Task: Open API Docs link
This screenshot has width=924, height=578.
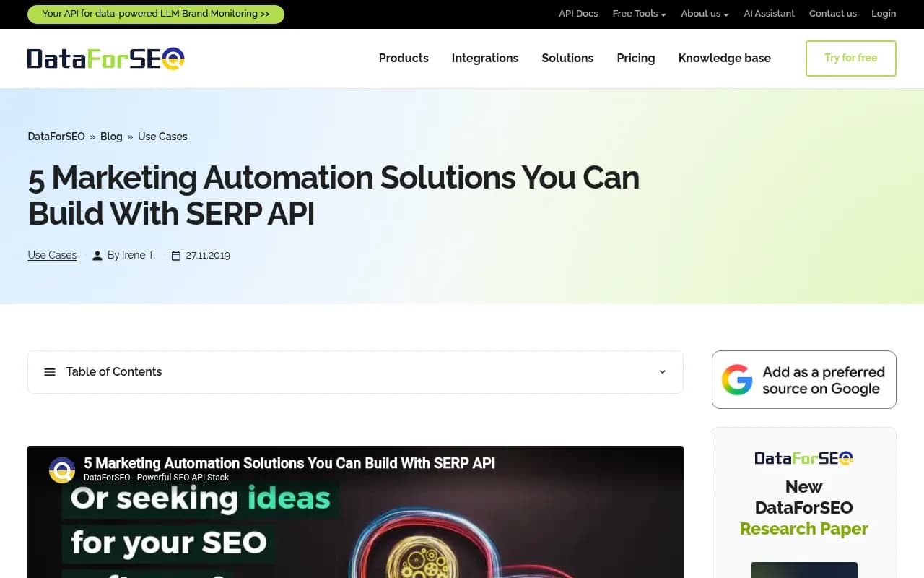Action: point(578,14)
